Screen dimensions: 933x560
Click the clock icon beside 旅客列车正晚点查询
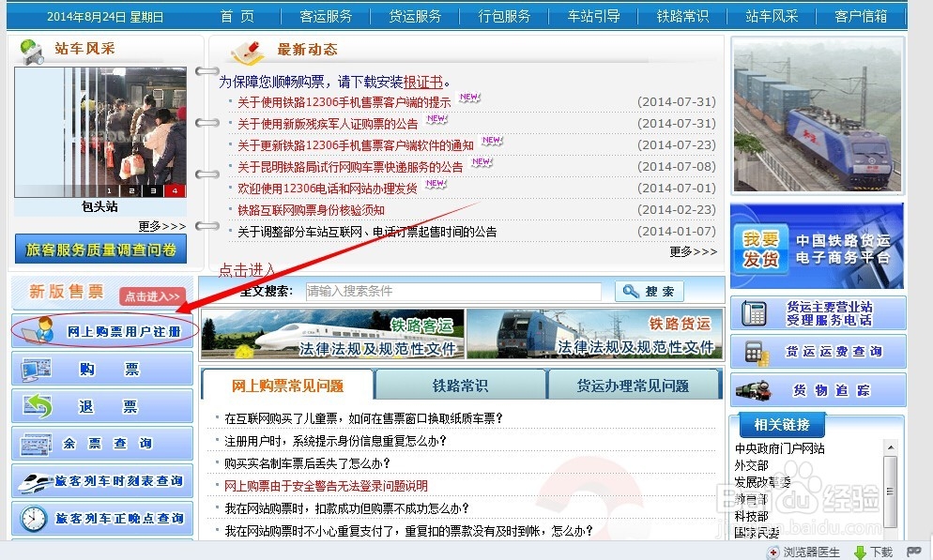tap(34, 519)
